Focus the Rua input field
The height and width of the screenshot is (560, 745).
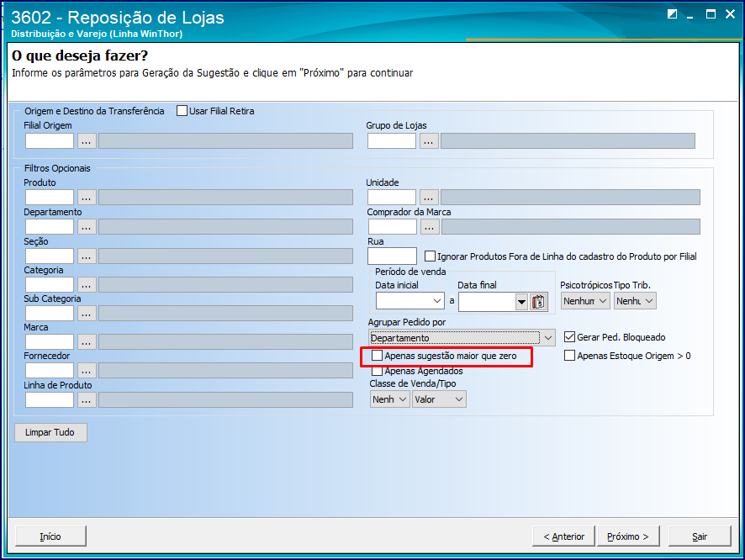click(392, 256)
